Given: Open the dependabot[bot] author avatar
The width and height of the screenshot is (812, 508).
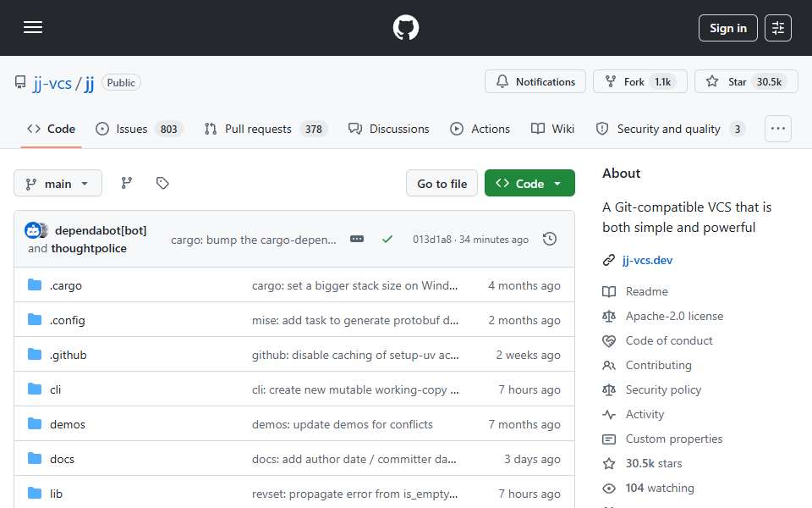Looking at the screenshot, I should point(33,230).
